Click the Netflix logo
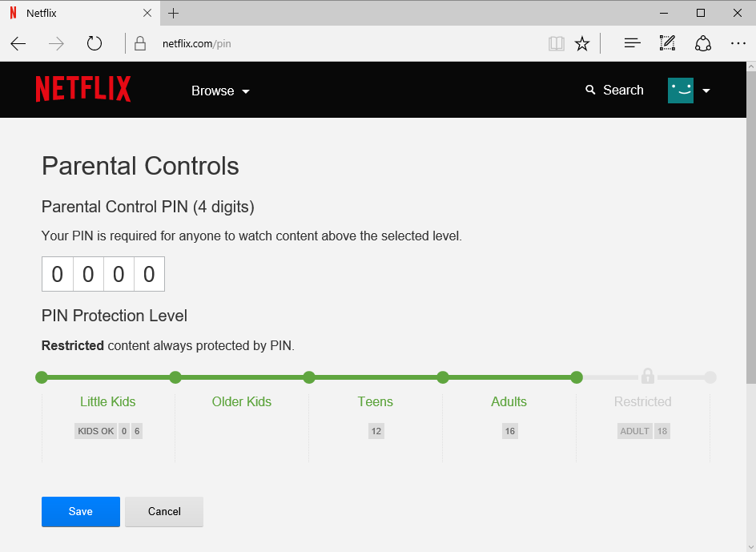The width and height of the screenshot is (756, 552). (83, 90)
